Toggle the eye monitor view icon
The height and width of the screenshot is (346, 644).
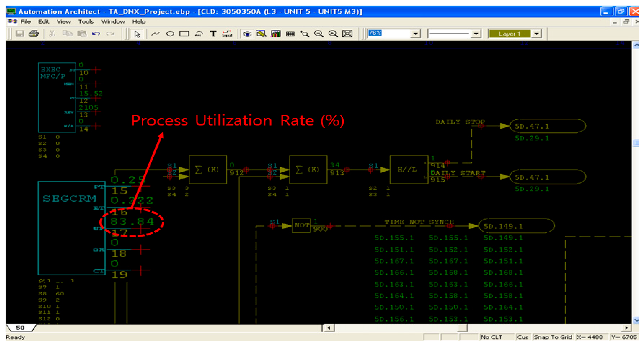point(247,34)
